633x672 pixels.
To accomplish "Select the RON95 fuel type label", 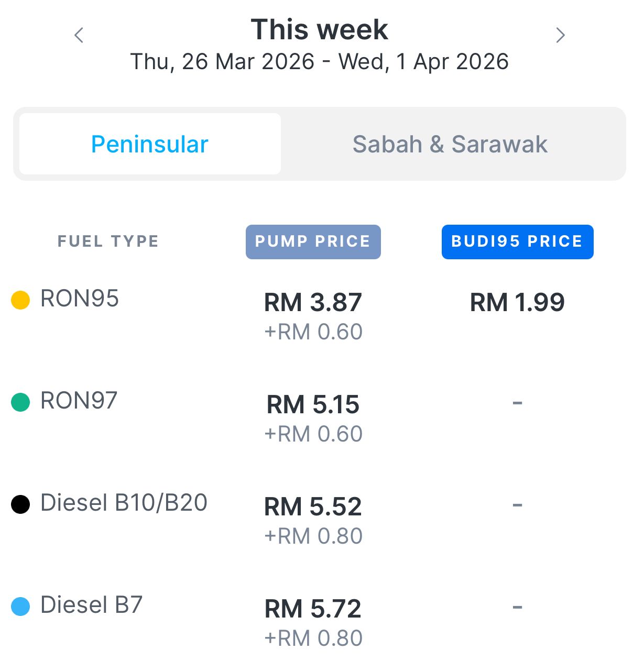I will 80,299.
